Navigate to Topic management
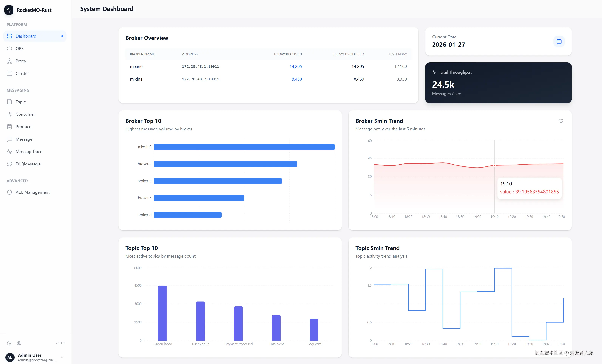 (x=21, y=102)
